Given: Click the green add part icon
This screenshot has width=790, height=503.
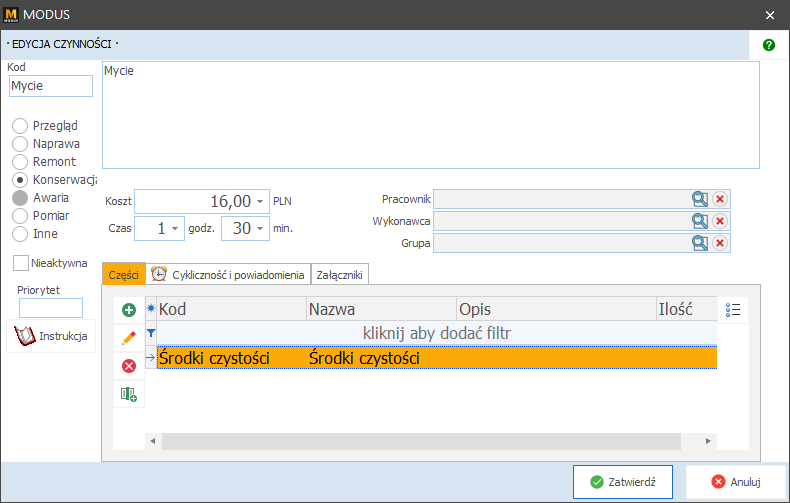Looking at the screenshot, I should click(x=128, y=311).
